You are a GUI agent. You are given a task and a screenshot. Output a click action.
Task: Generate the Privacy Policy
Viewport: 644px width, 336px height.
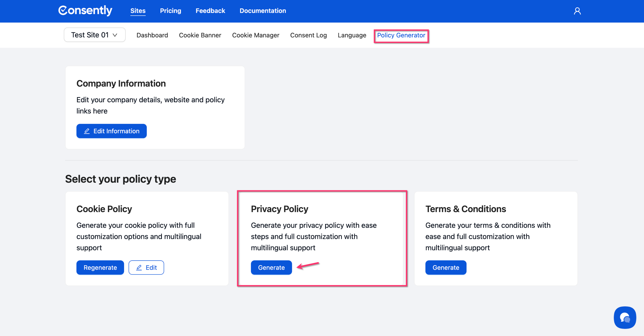click(x=271, y=267)
